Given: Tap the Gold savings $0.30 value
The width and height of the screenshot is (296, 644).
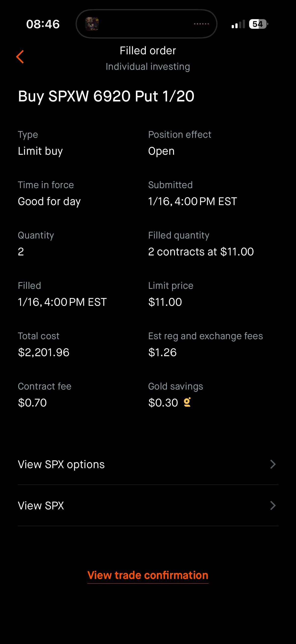Looking at the screenshot, I should (x=163, y=403).
